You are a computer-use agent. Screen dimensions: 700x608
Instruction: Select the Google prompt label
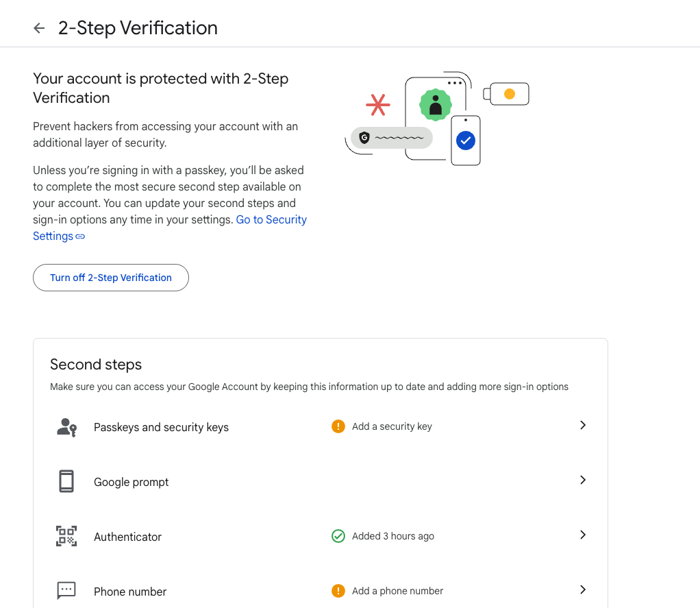[132, 483]
